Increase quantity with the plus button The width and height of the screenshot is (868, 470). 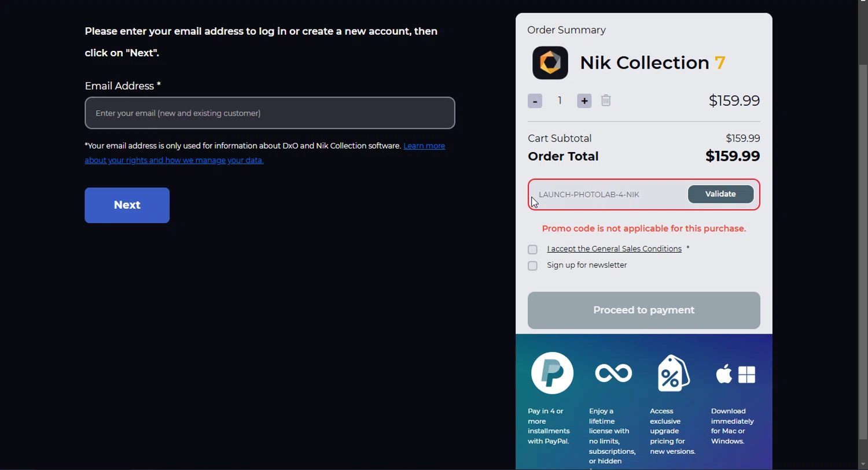(584, 101)
